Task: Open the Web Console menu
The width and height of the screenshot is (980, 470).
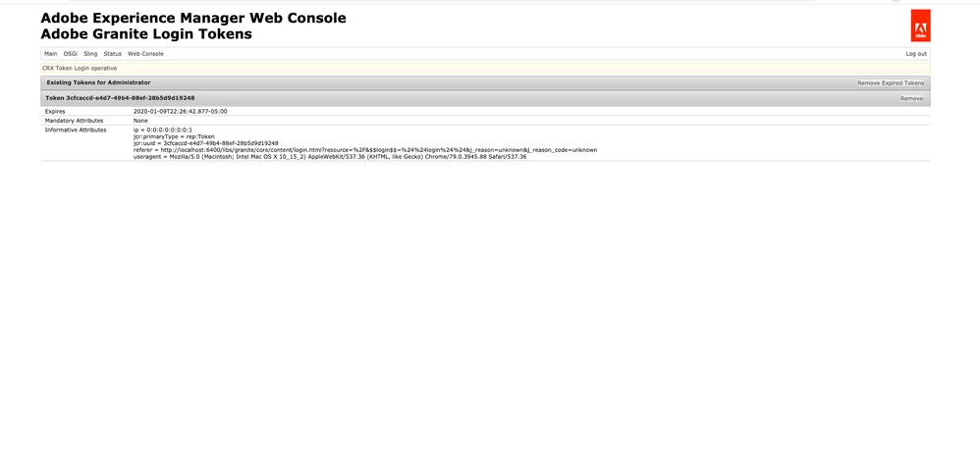Action: point(145,54)
